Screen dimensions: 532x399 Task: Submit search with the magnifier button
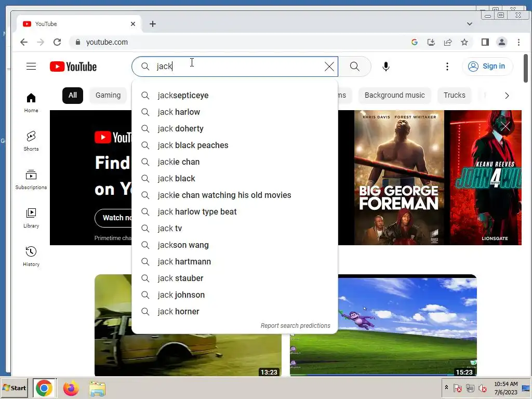click(355, 66)
